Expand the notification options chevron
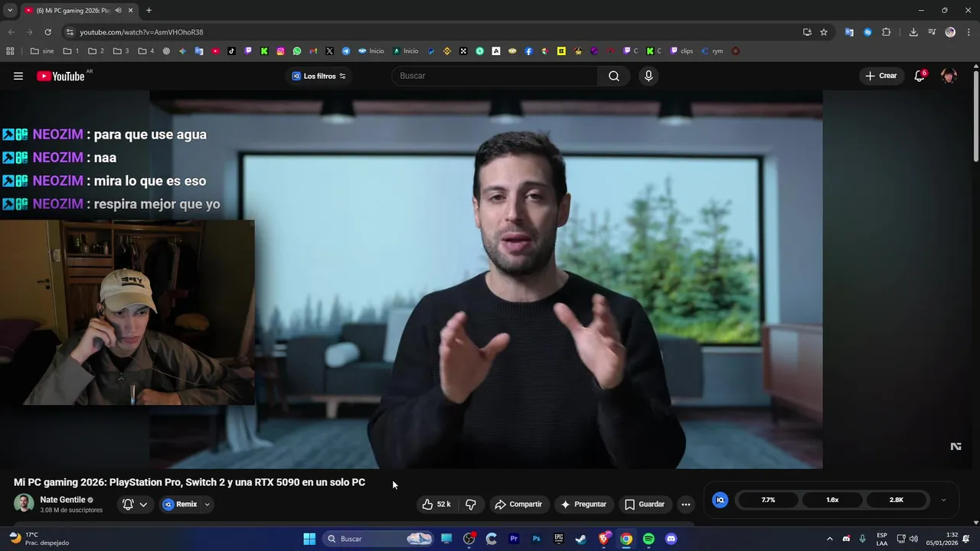Viewport: 980px width, 551px height. click(x=143, y=504)
